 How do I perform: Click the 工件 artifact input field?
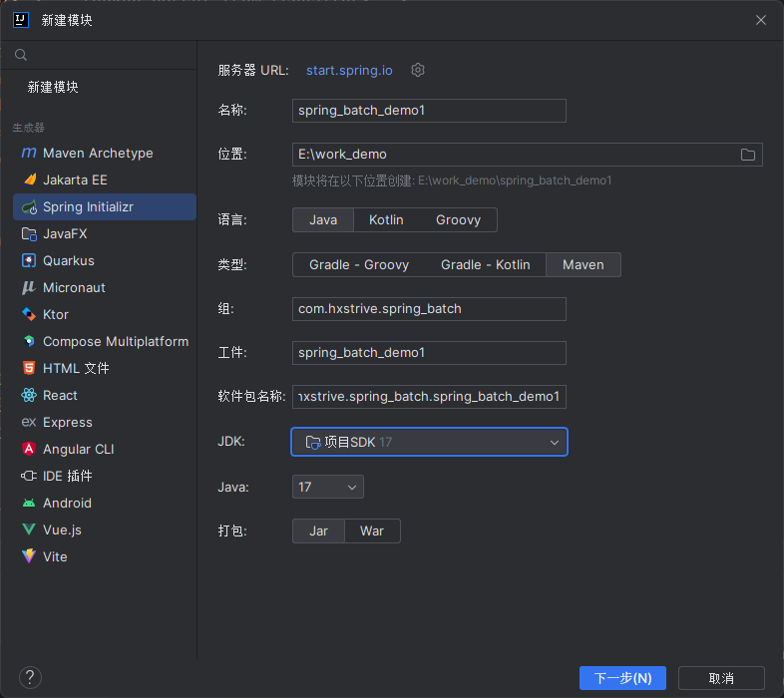429,353
